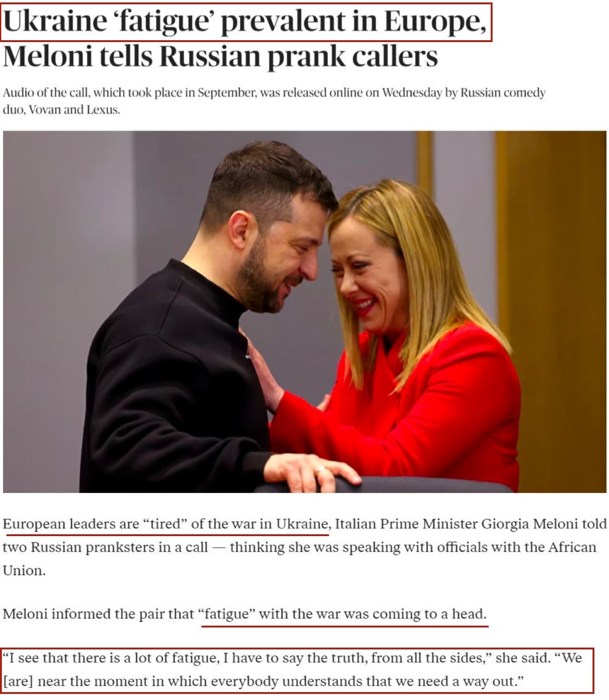Click "Meloni informed the pair that" text
The width and height of the screenshot is (609, 700).
tap(98, 614)
